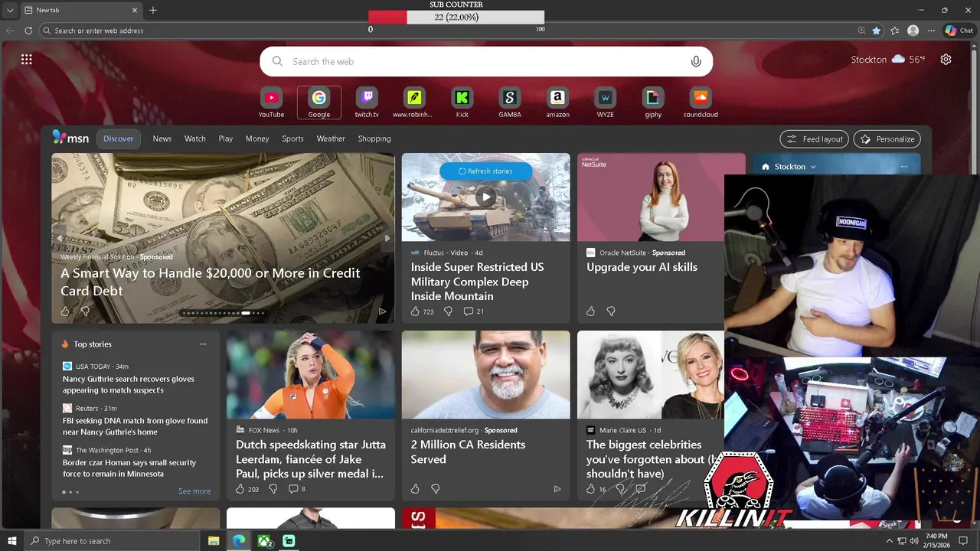Open the Border czar Homan headline

pos(129,468)
